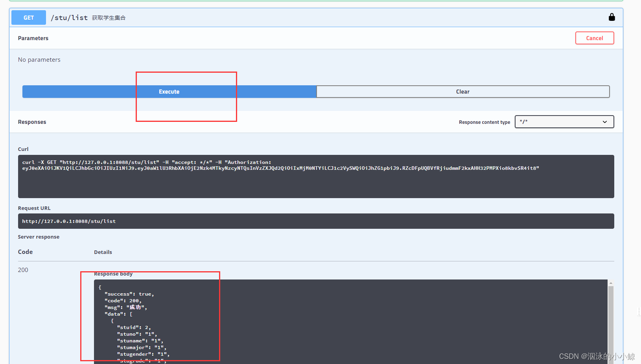Viewport: 641px width, 364px height.
Task: Click the Code column header
Action: point(25,252)
